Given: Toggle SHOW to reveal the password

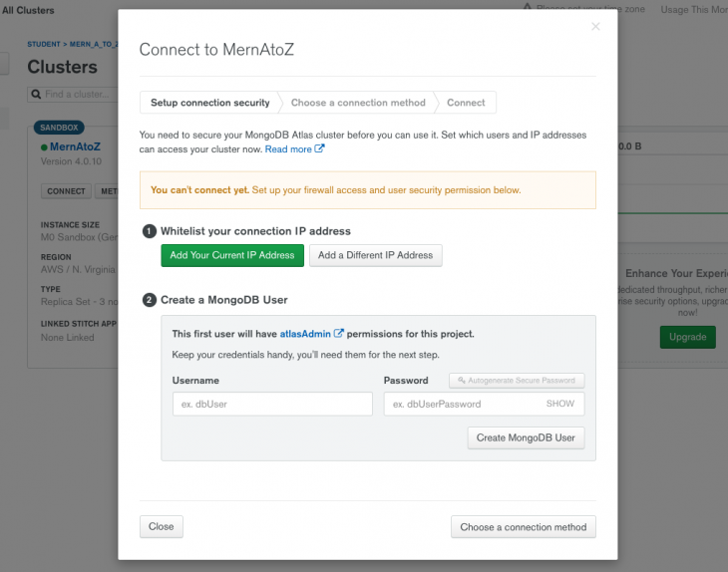Looking at the screenshot, I should point(560,404).
